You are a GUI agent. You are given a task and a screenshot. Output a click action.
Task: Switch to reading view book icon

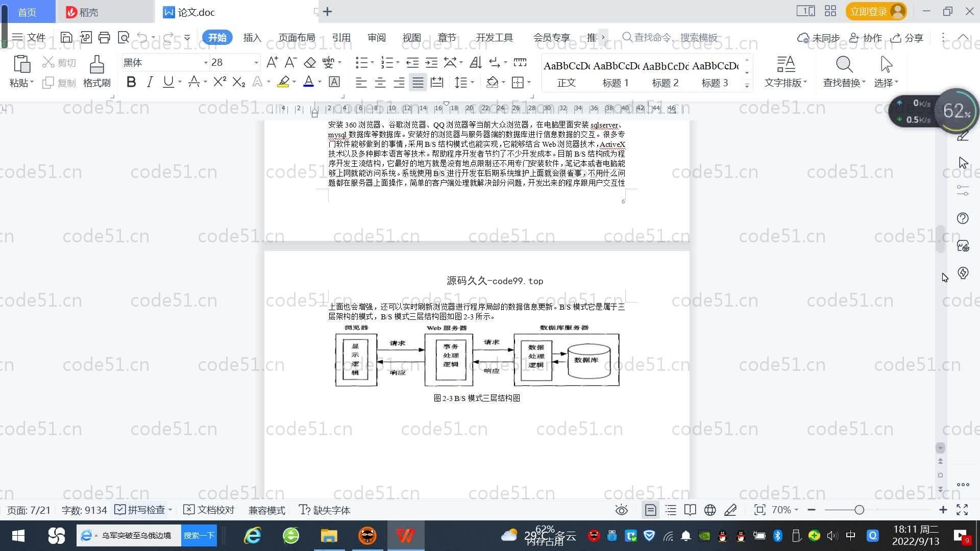click(690, 510)
